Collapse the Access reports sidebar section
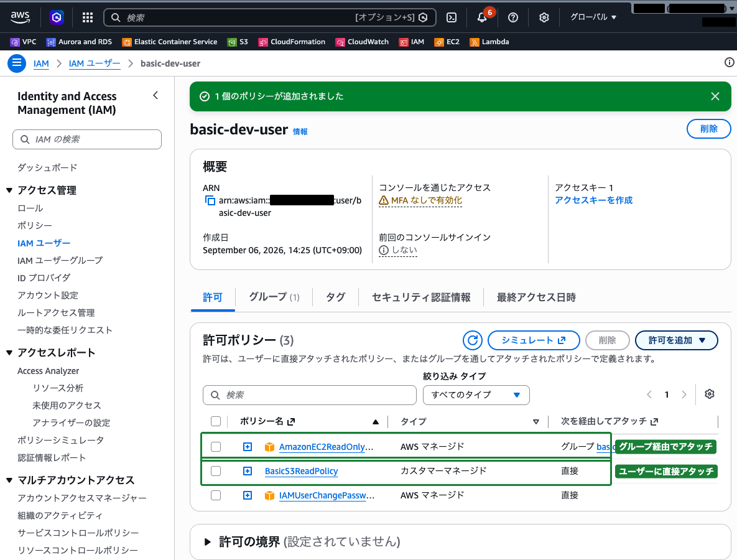 (x=9, y=353)
